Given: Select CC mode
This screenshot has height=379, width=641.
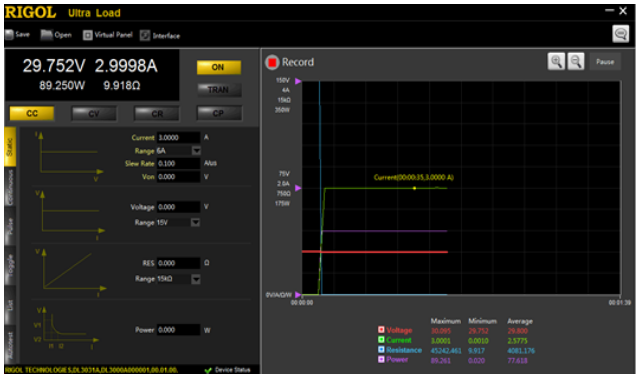Looking at the screenshot, I should (32, 113).
